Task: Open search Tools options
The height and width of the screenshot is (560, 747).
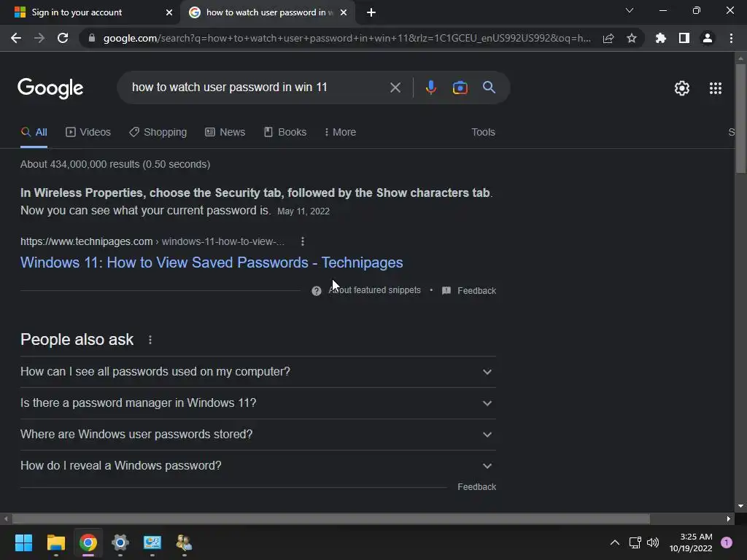Action: (x=483, y=133)
